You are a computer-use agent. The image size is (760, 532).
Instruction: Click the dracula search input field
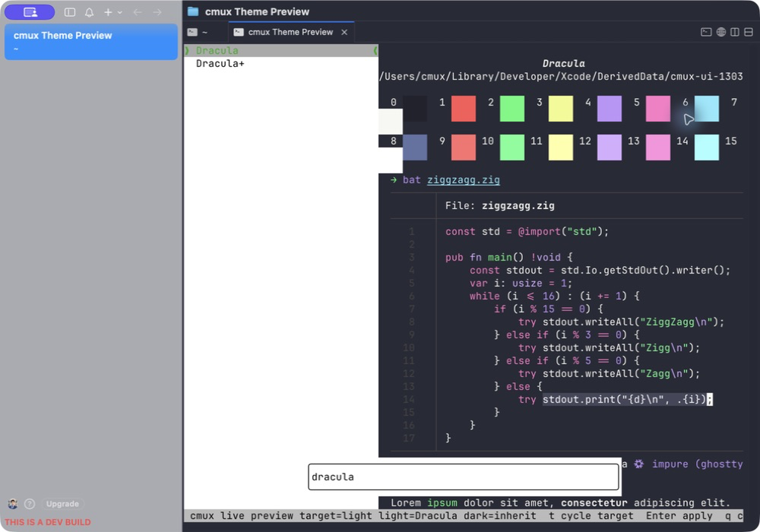coord(464,477)
